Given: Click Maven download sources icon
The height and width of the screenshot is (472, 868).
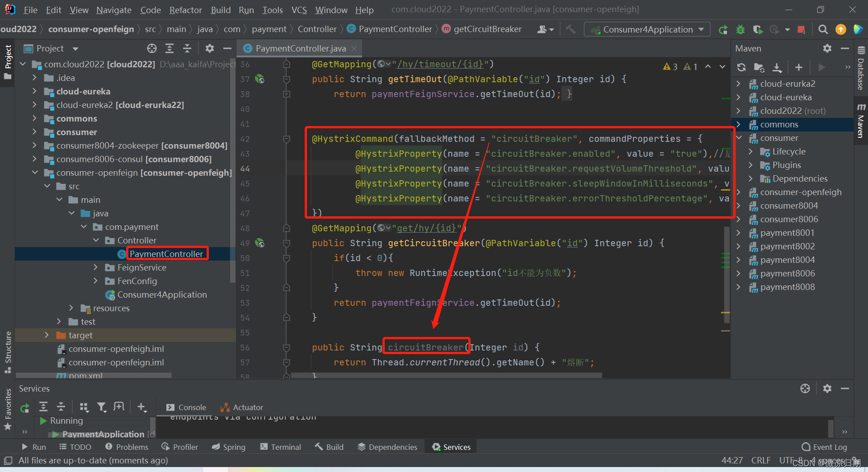Looking at the screenshot, I should pos(777,67).
